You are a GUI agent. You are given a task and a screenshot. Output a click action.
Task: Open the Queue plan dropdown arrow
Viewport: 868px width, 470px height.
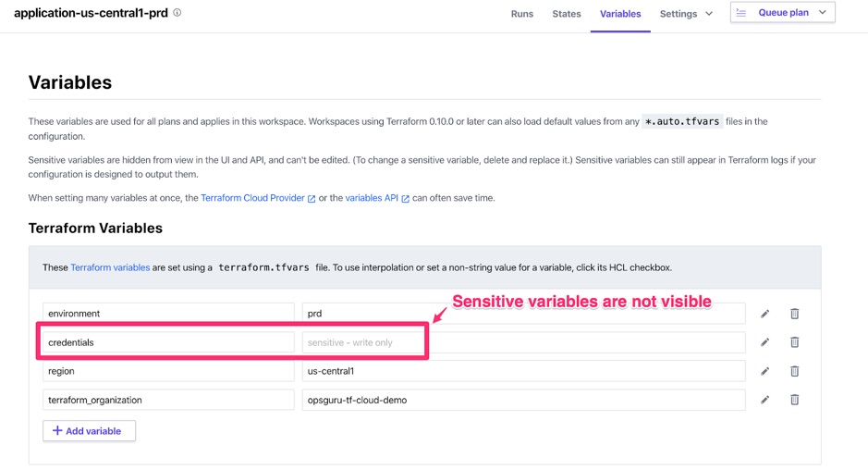822,13
